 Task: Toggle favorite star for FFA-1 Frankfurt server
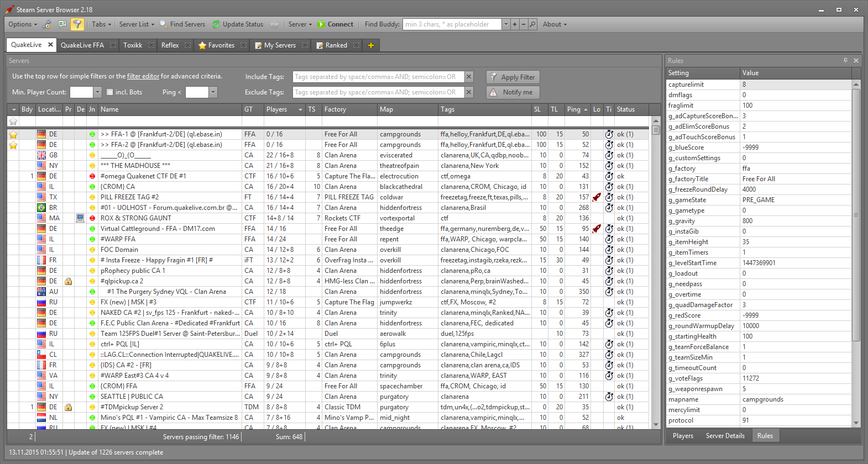[13, 134]
